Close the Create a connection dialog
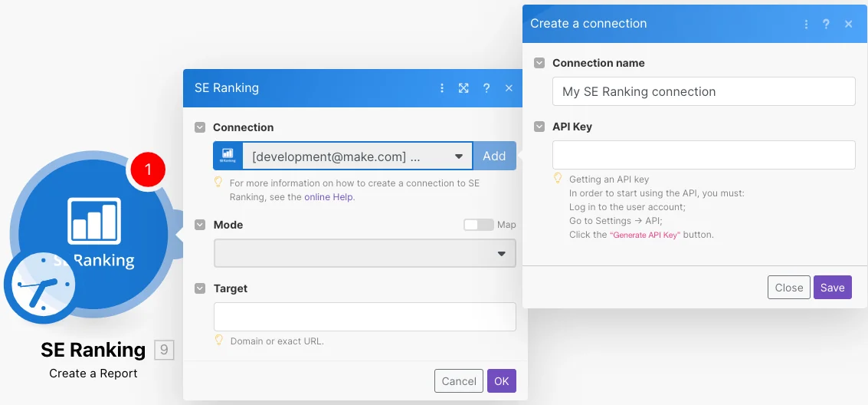 (x=848, y=24)
